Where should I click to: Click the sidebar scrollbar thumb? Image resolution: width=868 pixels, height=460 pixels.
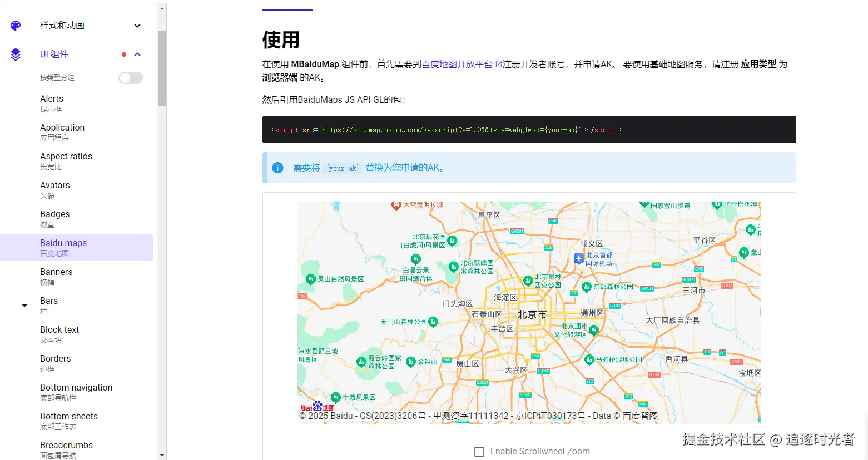[162, 68]
